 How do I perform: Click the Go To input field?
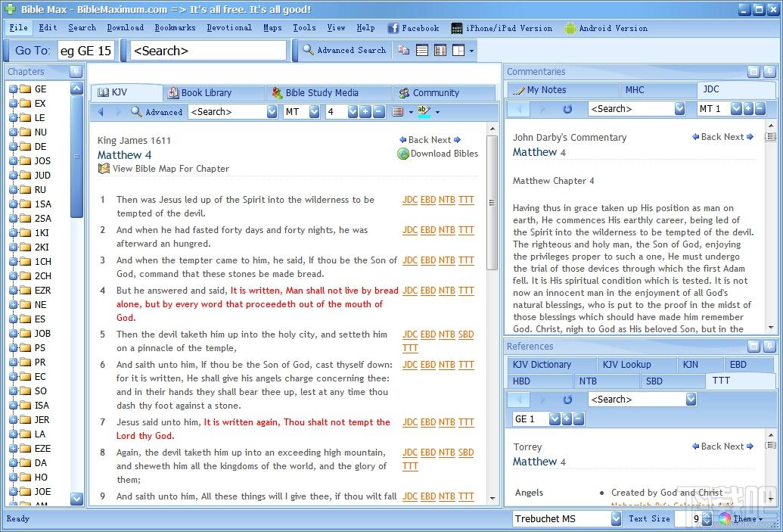(x=86, y=51)
